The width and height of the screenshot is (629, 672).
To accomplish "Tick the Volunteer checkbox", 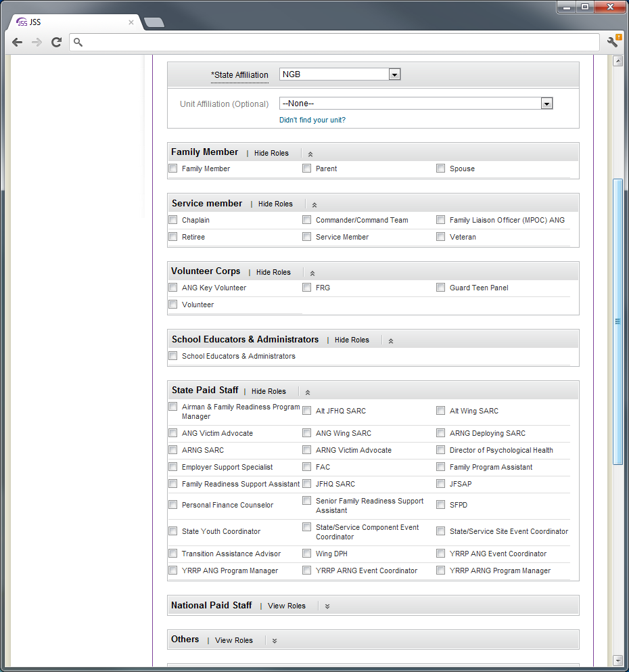I will coord(173,305).
